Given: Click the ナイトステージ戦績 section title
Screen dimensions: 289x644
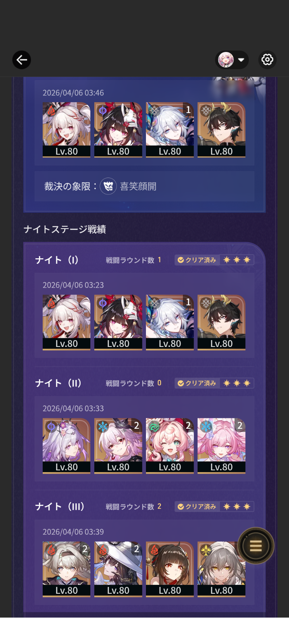Looking at the screenshot, I should 65,229.
